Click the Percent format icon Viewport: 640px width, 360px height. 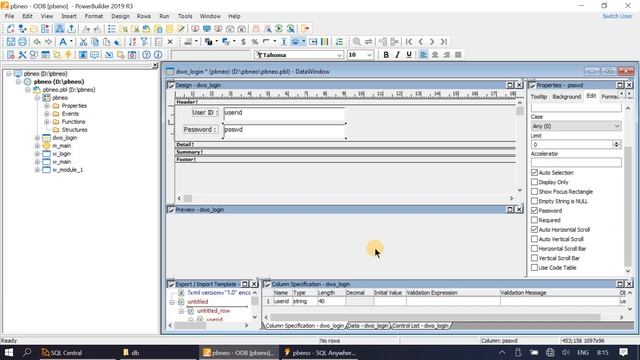coord(255,42)
